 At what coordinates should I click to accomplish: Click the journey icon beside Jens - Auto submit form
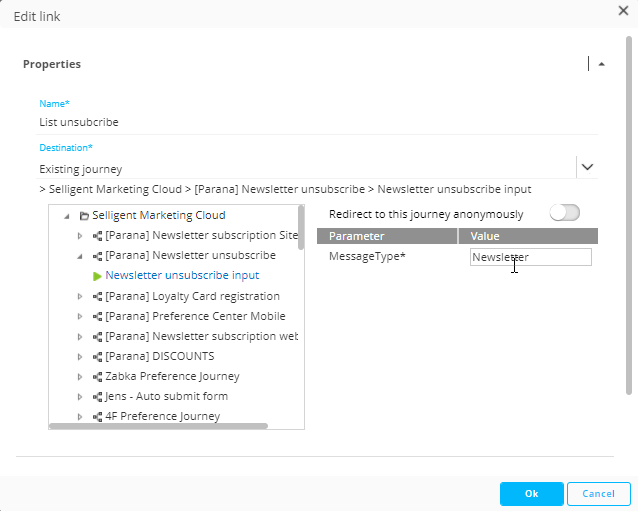[97, 397]
